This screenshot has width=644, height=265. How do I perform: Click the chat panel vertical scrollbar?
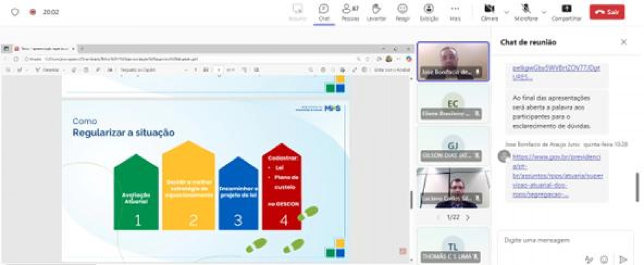pos(638,187)
